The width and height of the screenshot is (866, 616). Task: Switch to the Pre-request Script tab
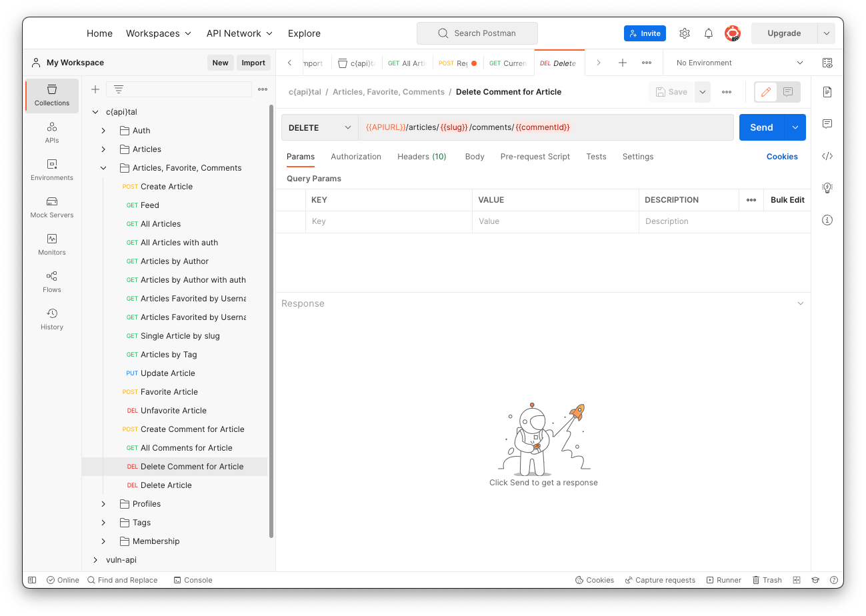(535, 157)
